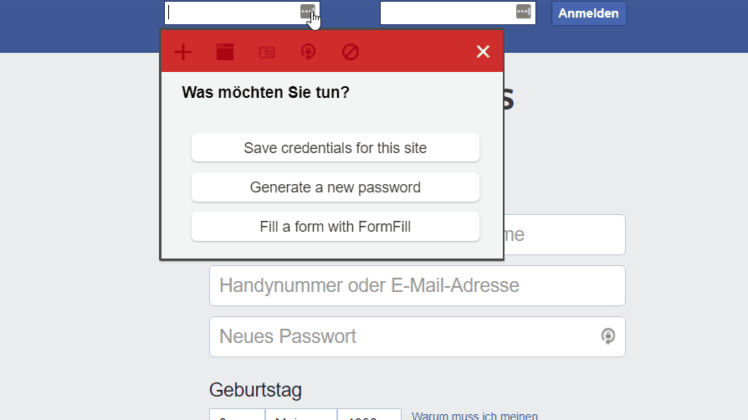Click LastPass icon in login password field
Screen dimensions: 748x420
click(523, 11)
